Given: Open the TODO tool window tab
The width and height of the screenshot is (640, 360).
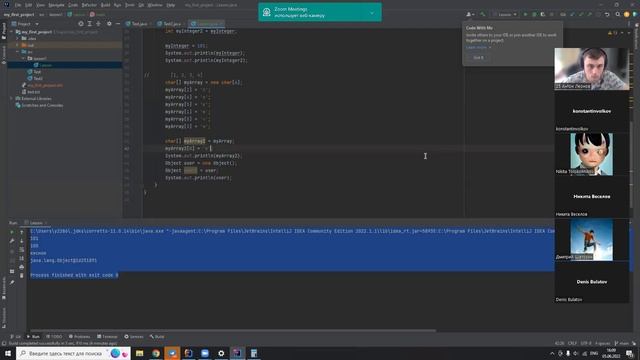Looking at the screenshot, I should (54, 336).
